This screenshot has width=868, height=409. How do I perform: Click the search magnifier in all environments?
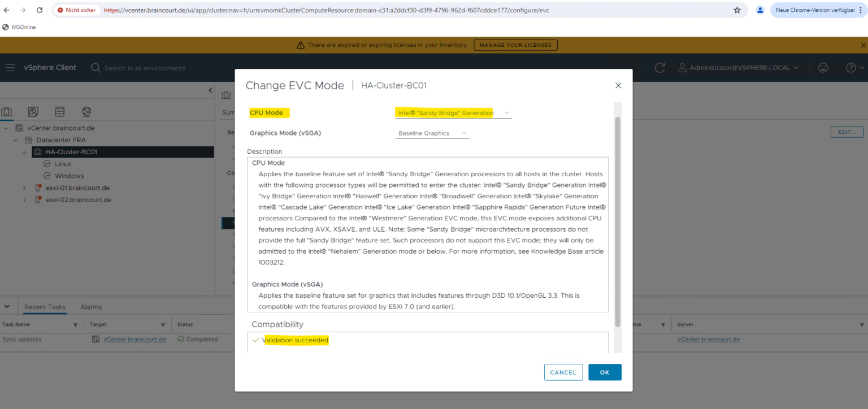pos(95,67)
